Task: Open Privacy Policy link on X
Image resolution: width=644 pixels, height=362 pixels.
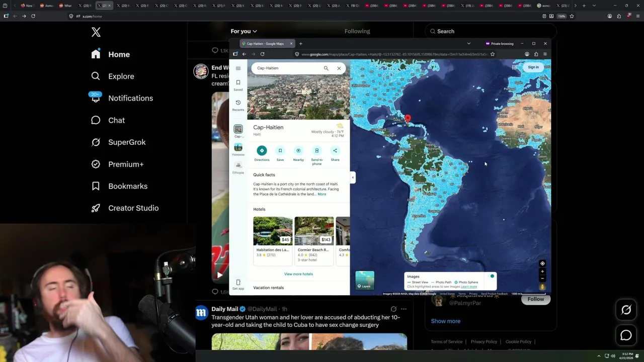Action: point(484,342)
